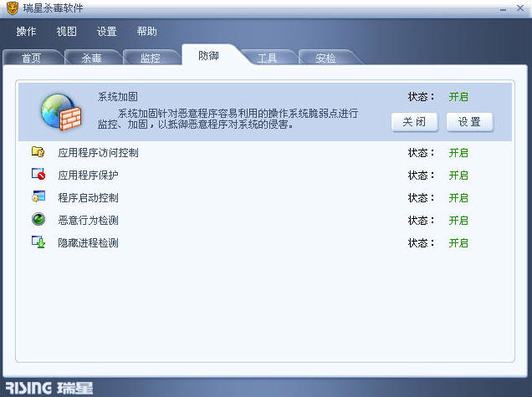
Task: Click the 设置 button for 系统加固
Action: coord(470,122)
